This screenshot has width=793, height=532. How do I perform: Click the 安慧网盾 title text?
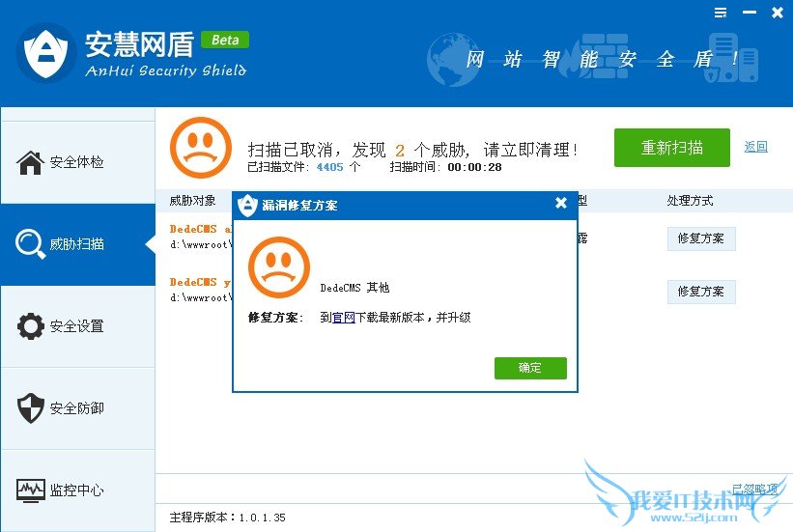(x=140, y=44)
